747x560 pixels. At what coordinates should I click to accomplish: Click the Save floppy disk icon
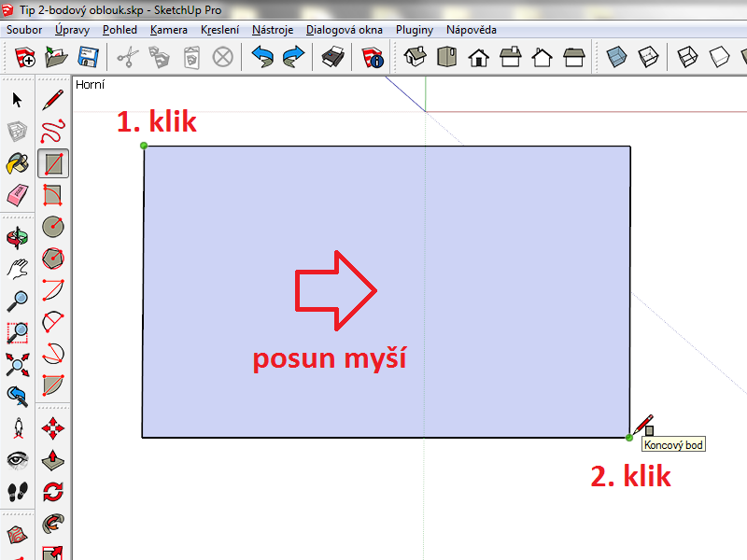point(89,58)
